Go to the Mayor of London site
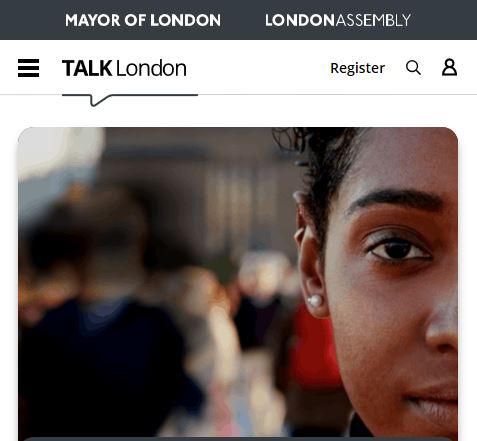Screen dimensions: 477x441 point(143,20)
